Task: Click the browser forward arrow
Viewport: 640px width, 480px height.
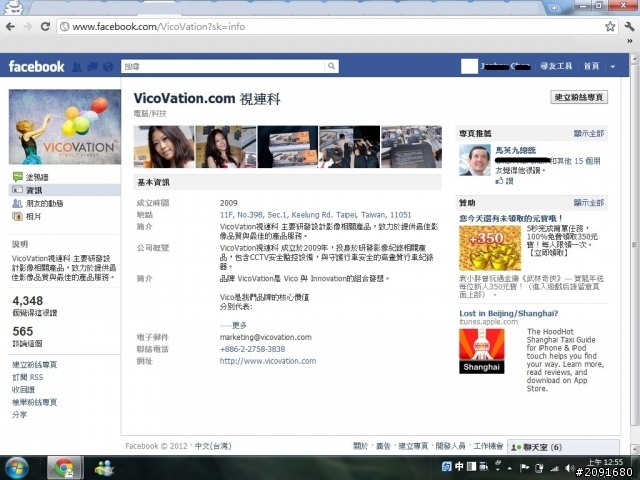Action: click(x=28, y=27)
